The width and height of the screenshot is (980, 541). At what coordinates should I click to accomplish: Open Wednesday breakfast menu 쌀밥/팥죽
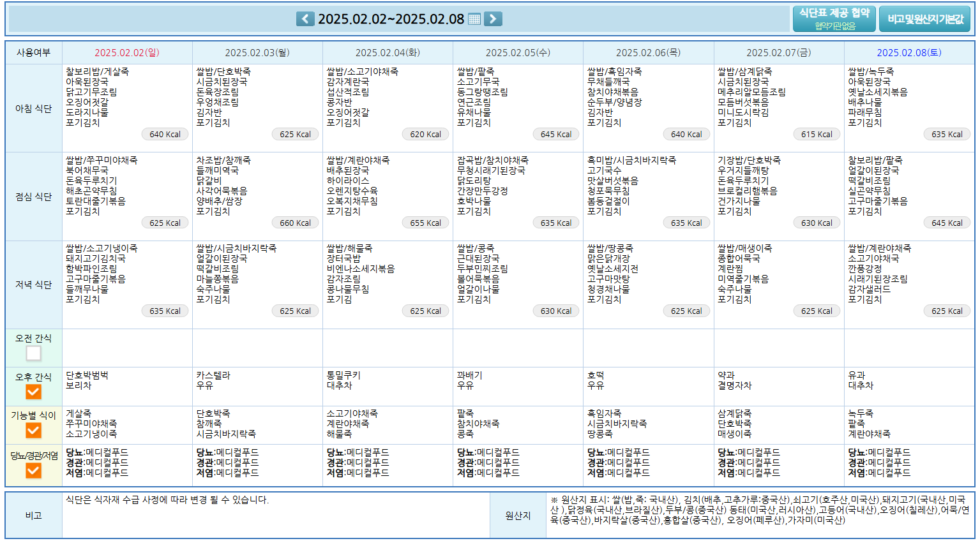[x=476, y=71]
